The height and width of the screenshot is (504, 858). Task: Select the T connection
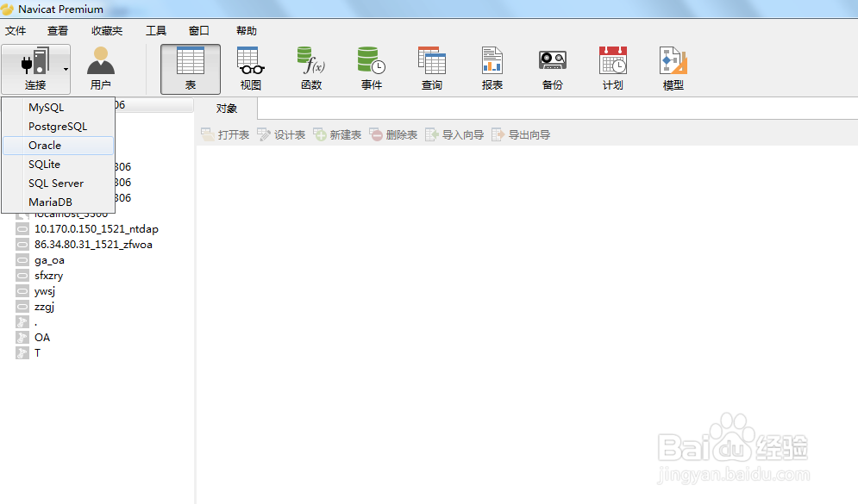pyautogui.click(x=37, y=353)
